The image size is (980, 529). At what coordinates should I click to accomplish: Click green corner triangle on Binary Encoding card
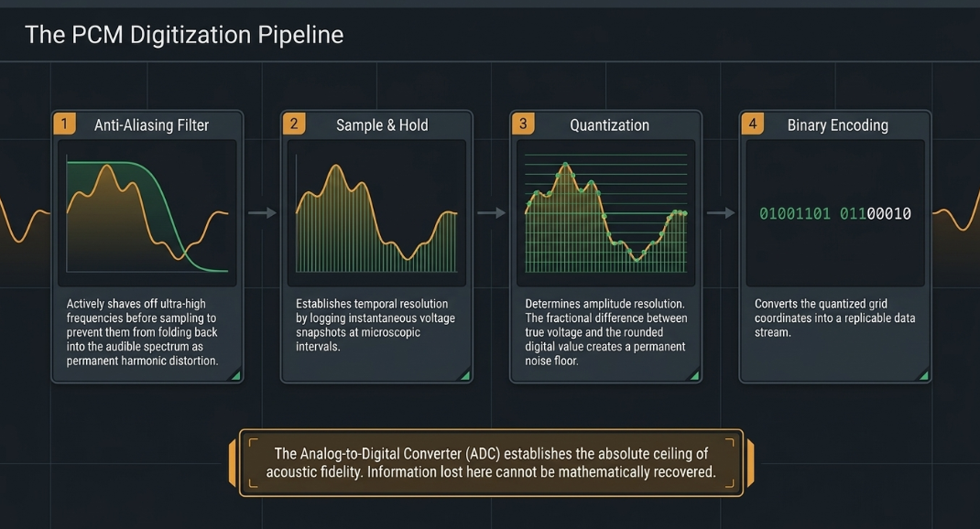[924, 376]
